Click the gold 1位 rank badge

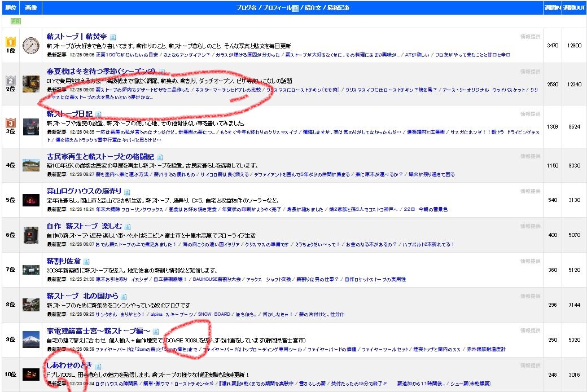(10, 42)
